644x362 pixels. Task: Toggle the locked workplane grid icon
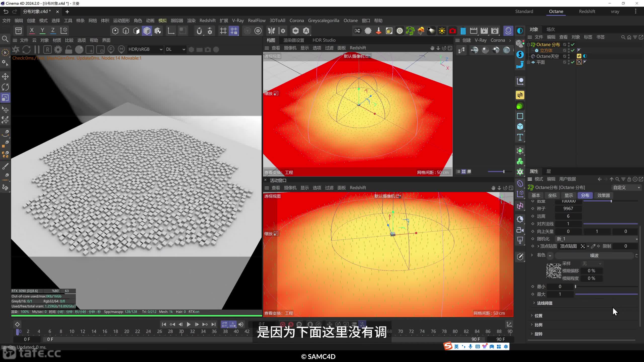pyautogui.click(x=234, y=31)
